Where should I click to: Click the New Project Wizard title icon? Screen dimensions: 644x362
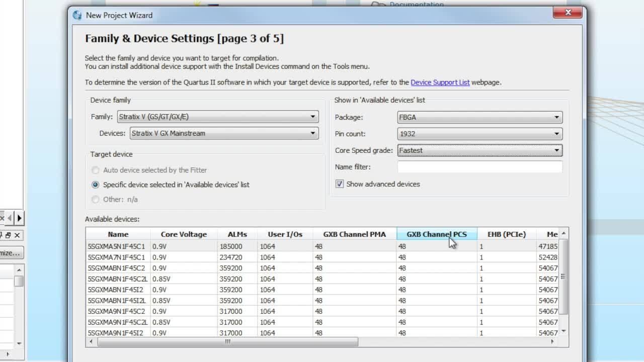pos(77,15)
